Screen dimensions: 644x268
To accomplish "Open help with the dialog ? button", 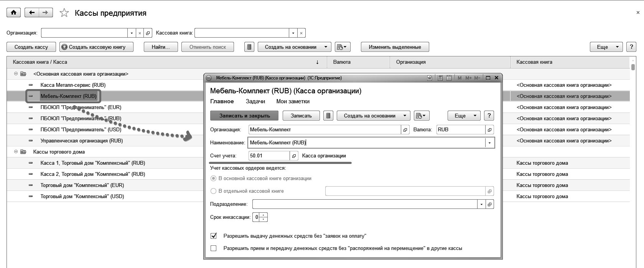I will pyautogui.click(x=489, y=116).
